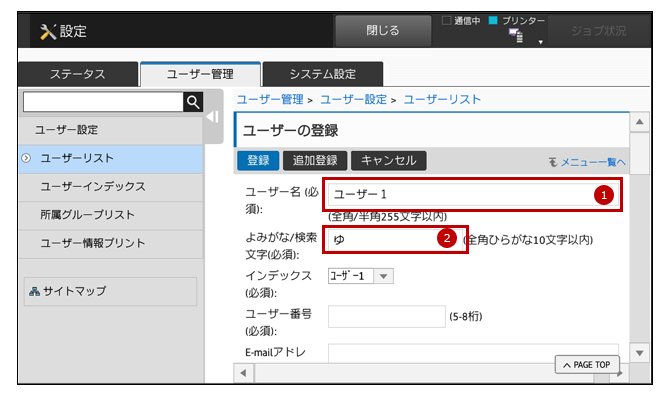Screen dimensions: 670x396
Task: Collapse the sidebar with the arrow handle
Action: click(213, 117)
